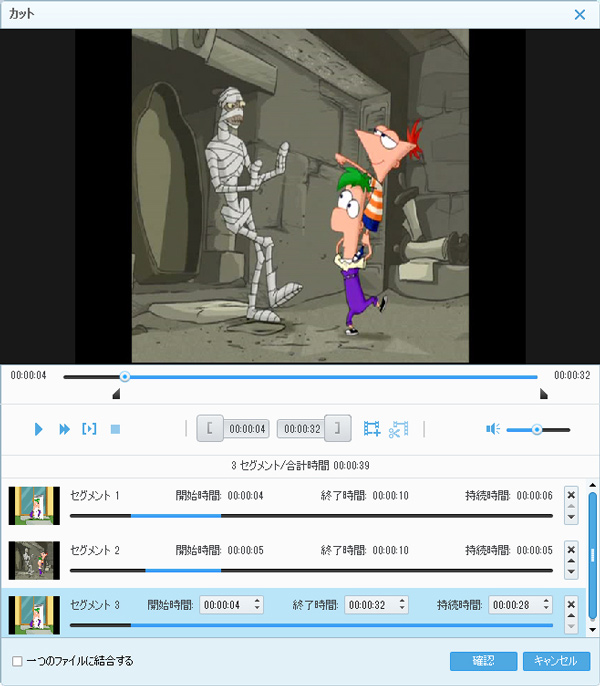Click the volume slider handle
The width and height of the screenshot is (600, 686).
(537, 429)
